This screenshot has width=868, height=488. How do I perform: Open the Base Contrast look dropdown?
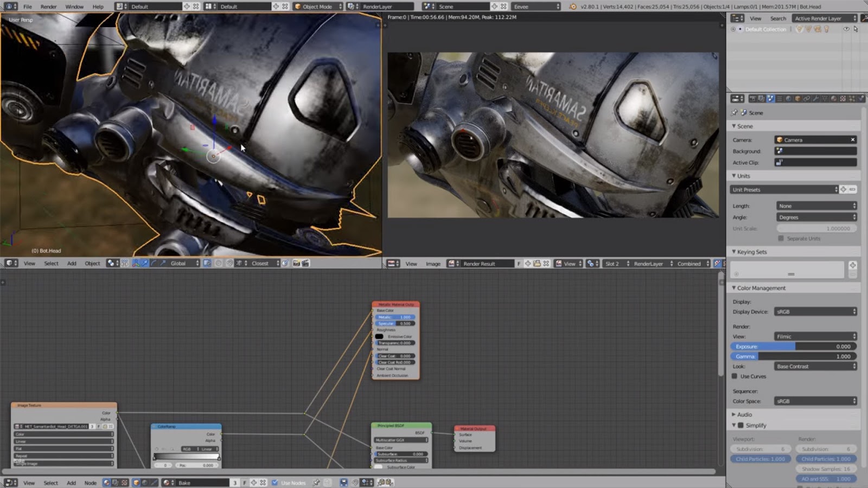pyautogui.click(x=815, y=367)
